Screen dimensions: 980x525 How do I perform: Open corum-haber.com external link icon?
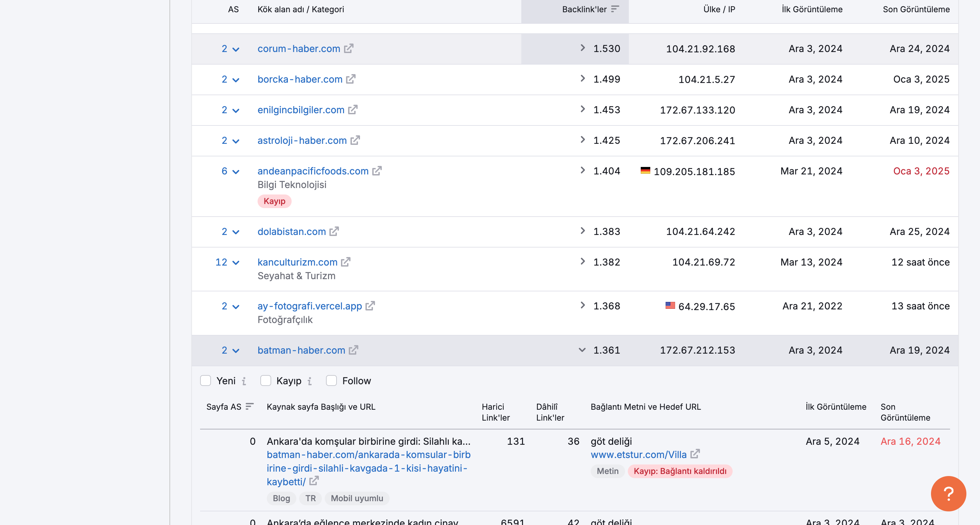(349, 48)
